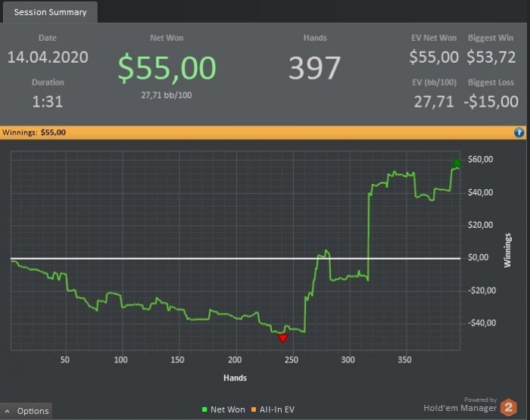The height and width of the screenshot is (420, 530).
Task: Open the Session Summary tab
Action: coord(50,12)
